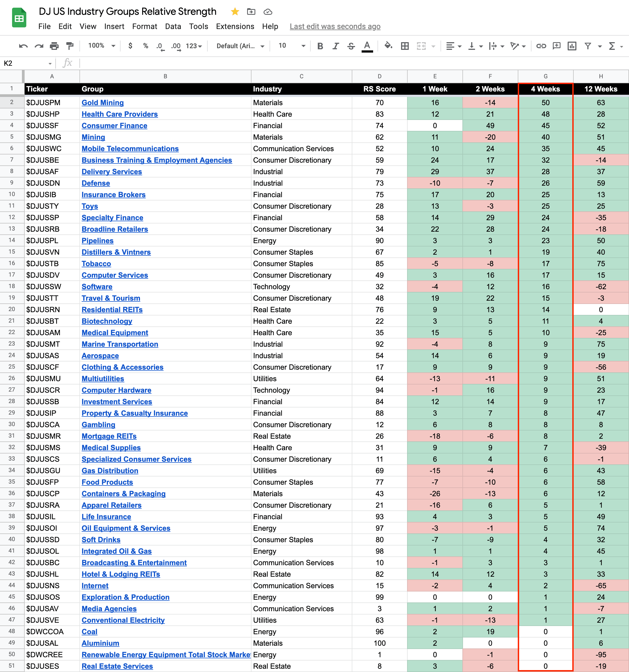Click the create filter icon

(588, 46)
